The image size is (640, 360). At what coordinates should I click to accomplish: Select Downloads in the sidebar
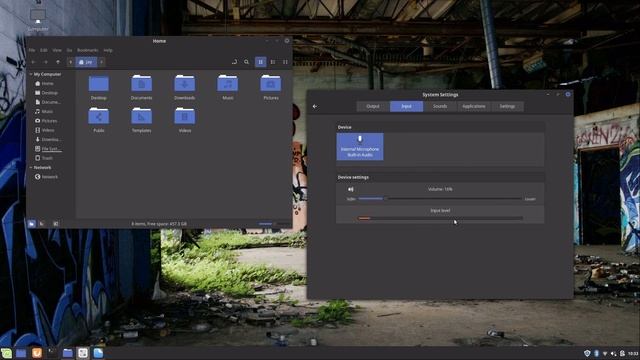point(47,140)
